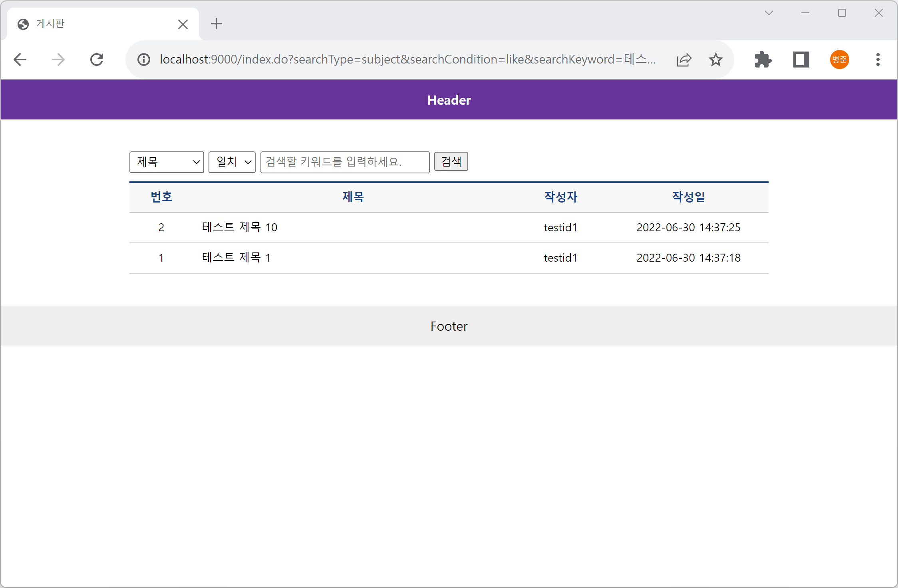The image size is (898, 588).
Task: Click the browser back arrow
Action: (20, 60)
